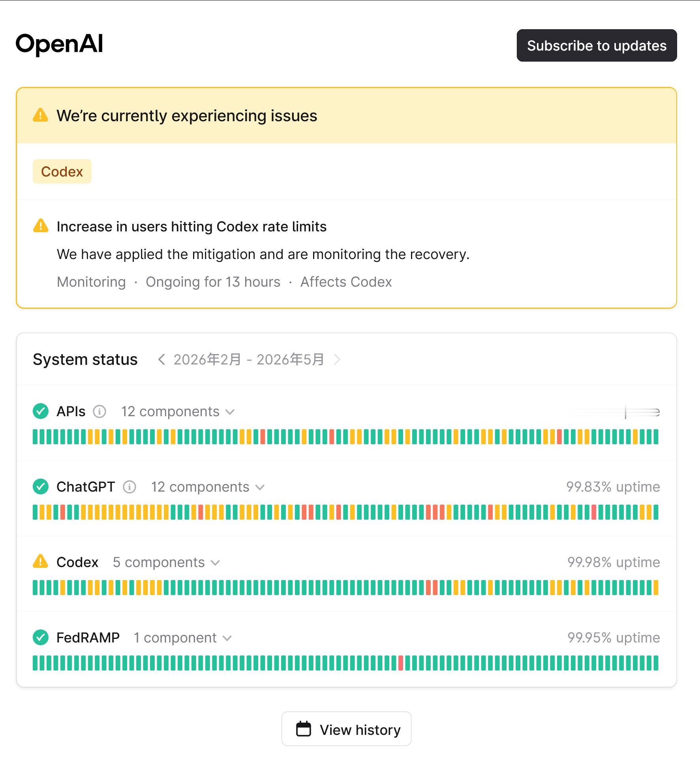Click the red bar in FedRAMP uptime timeline
Screen dimensions: 700x770
(401, 663)
